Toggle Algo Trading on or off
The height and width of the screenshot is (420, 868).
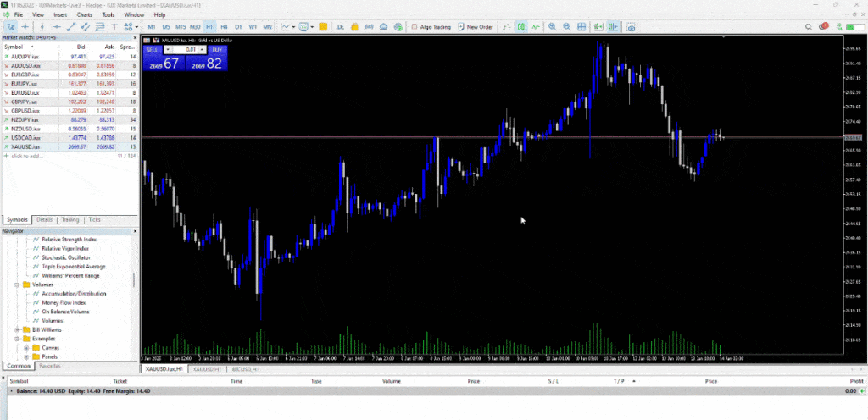point(432,27)
